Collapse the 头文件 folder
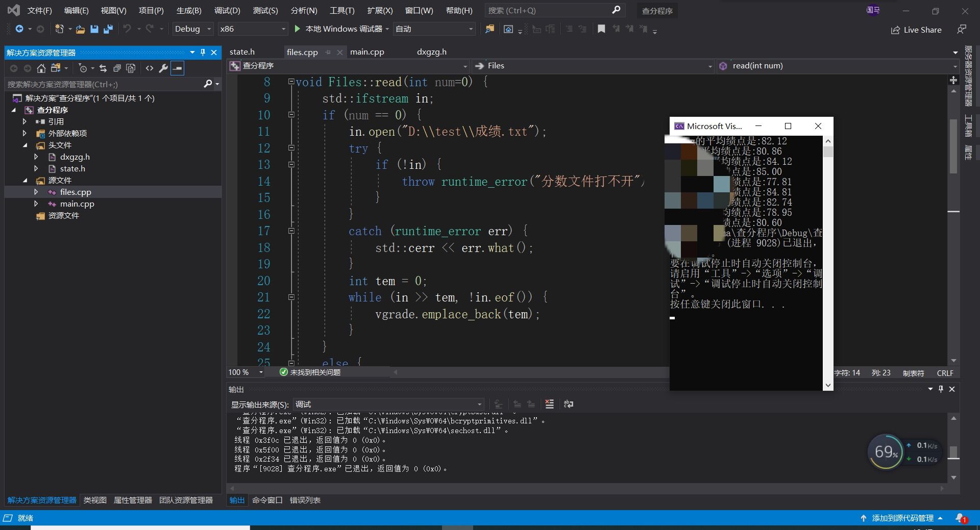Image resolution: width=980 pixels, height=530 pixels. pyautogui.click(x=25, y=145)
